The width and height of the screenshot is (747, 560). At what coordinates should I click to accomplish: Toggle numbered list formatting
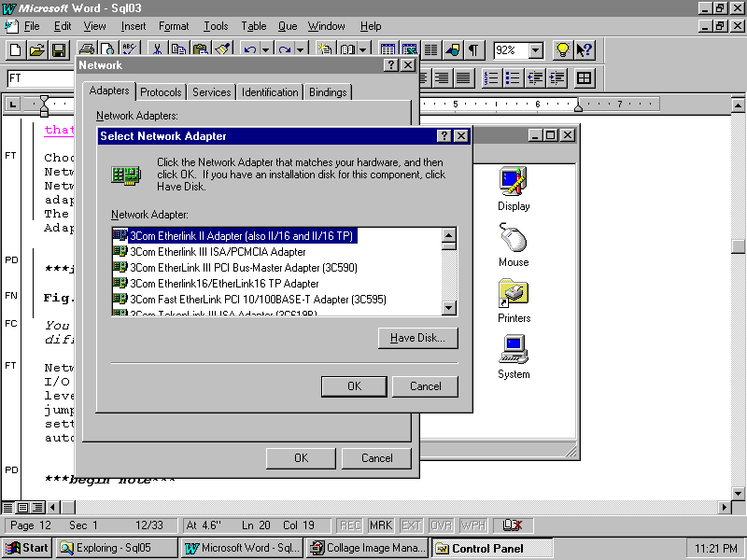pos(489,78)
